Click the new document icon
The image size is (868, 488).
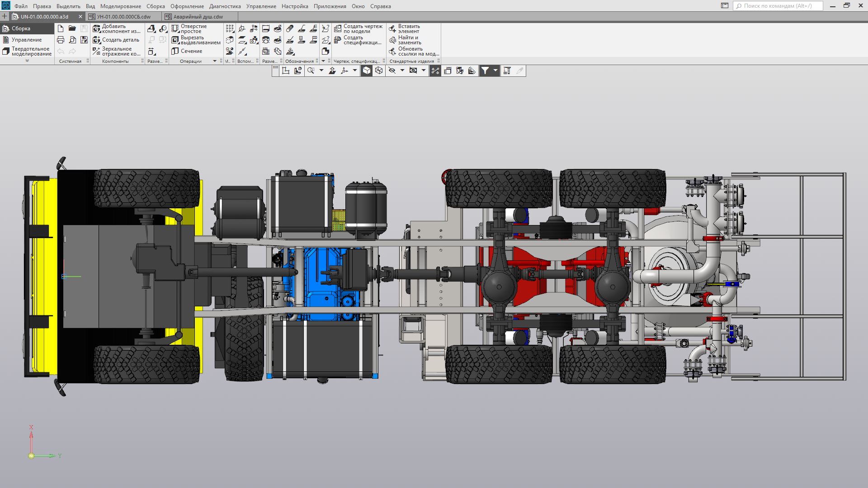(61, 28)
